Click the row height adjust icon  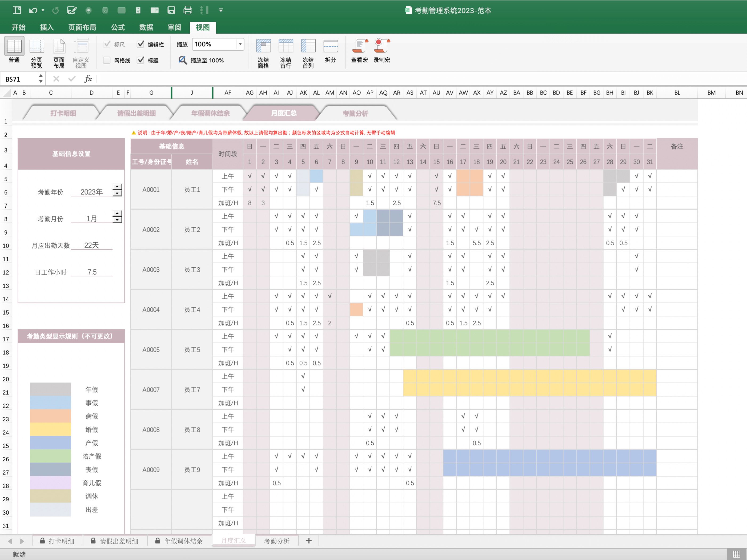click(x=204, y=10)
